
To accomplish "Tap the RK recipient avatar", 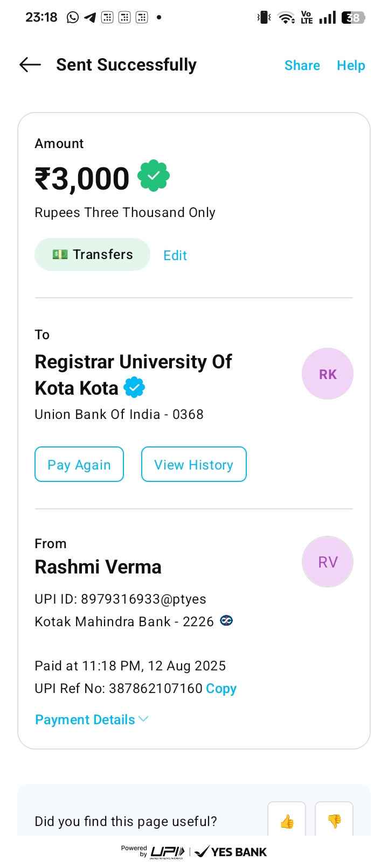I will click(327, 374).
